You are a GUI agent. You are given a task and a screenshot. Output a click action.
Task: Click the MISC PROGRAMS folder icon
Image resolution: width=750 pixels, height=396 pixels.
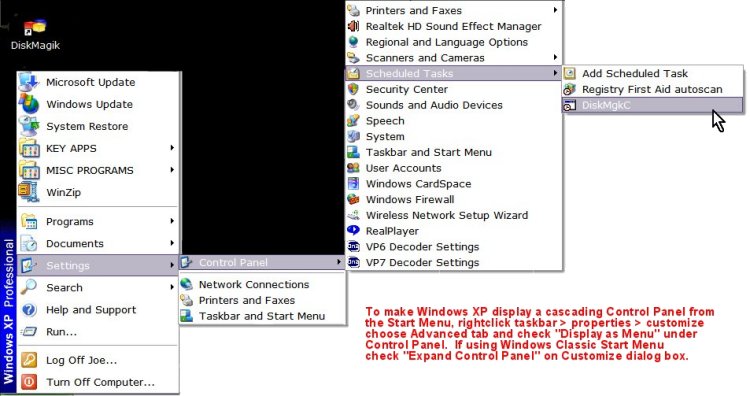29,170
